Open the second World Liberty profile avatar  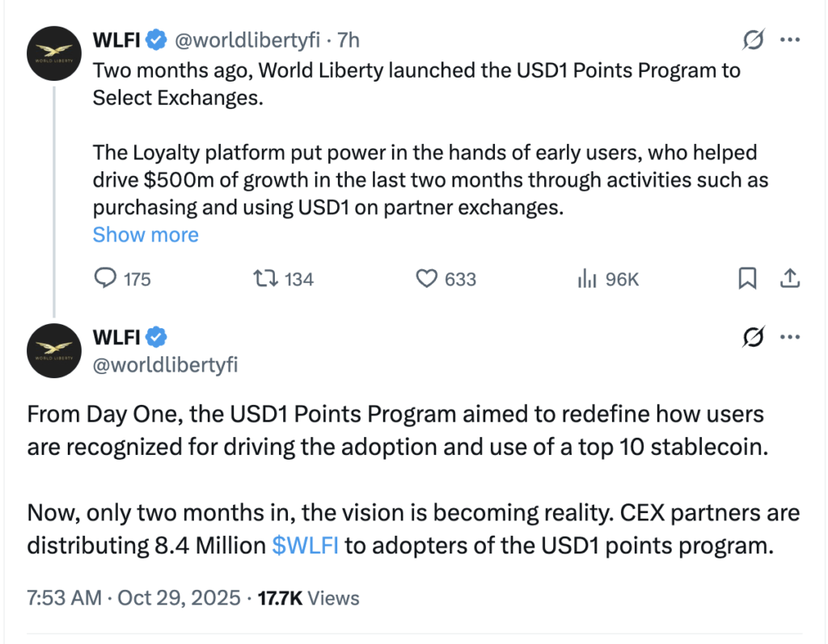pos(53,351)
